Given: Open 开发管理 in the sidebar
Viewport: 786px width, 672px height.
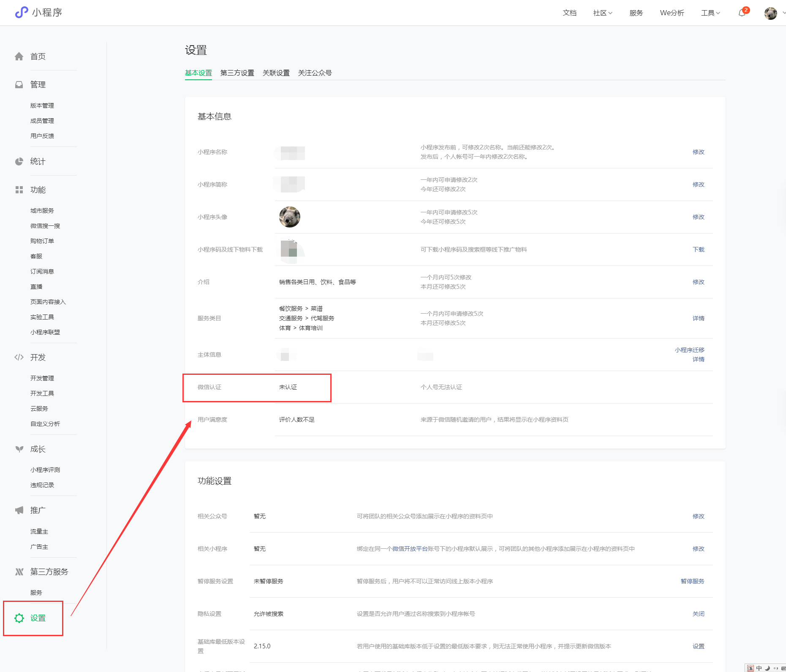Looking at the screenshot, I should coord(42,378).
